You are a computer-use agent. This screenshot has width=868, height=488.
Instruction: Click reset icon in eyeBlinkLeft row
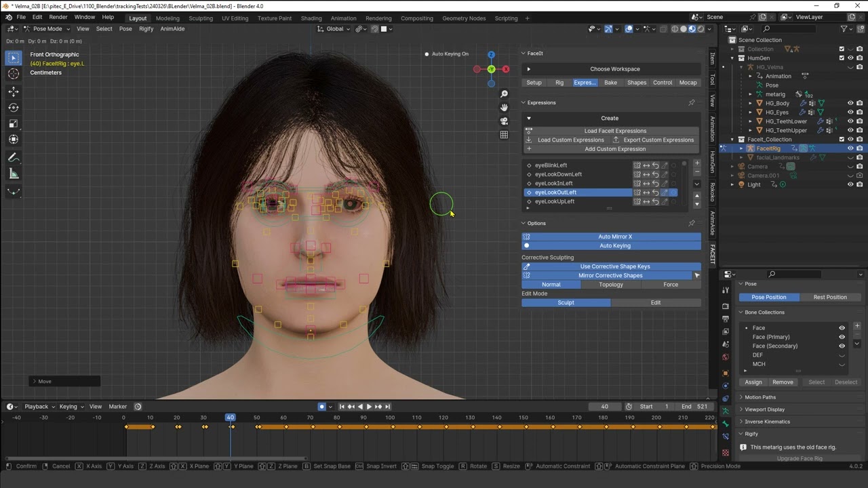coord(656,165)
